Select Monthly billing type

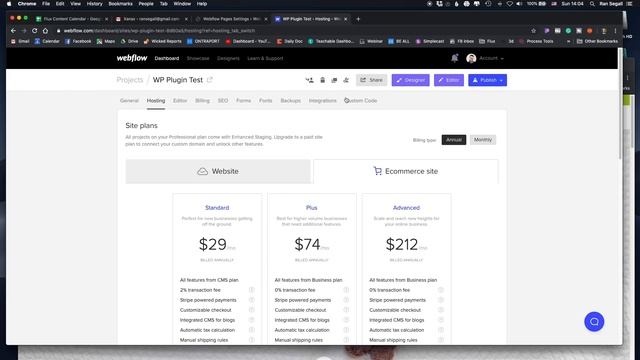pos(483,140)
